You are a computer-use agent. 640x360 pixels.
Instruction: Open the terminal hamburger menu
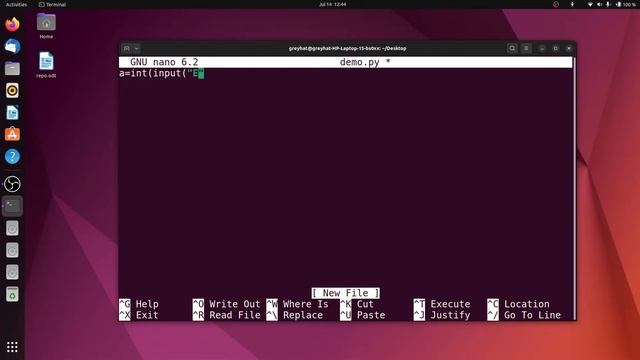(x=526, y=48)
